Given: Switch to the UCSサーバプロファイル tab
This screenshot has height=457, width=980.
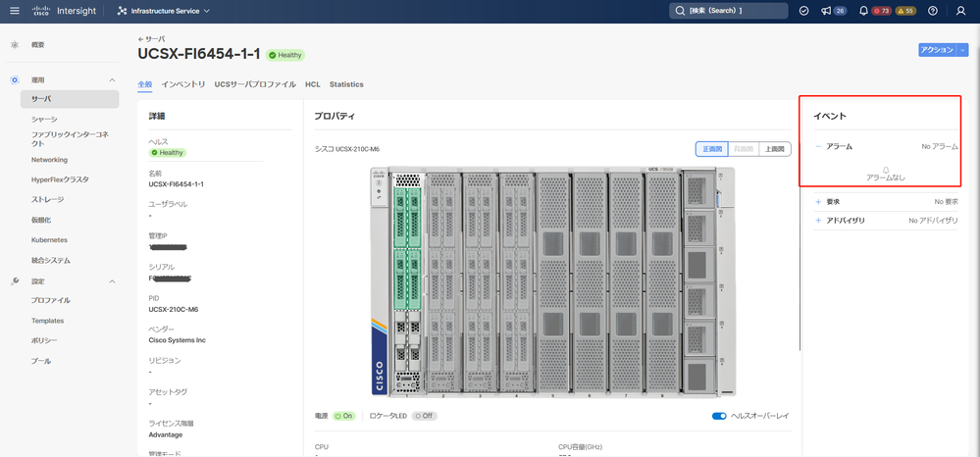Looking at the screenshot, I should coord(255,84).
